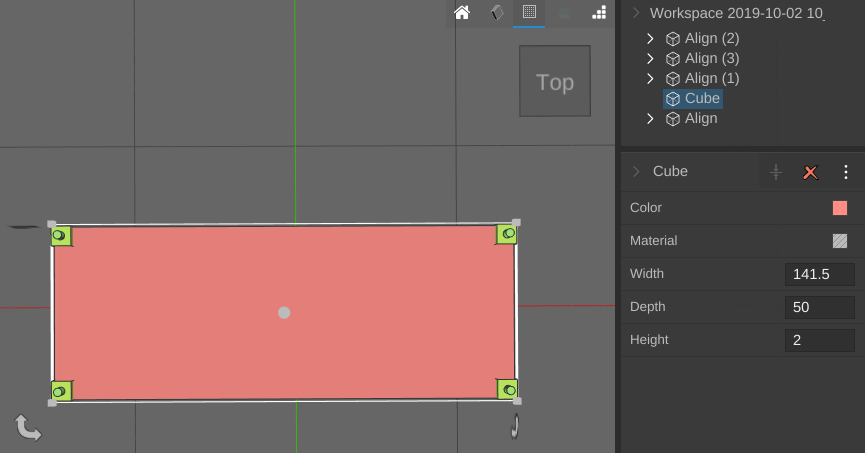
Task: Click the bottom-right green snap connector
Action: 507,390
